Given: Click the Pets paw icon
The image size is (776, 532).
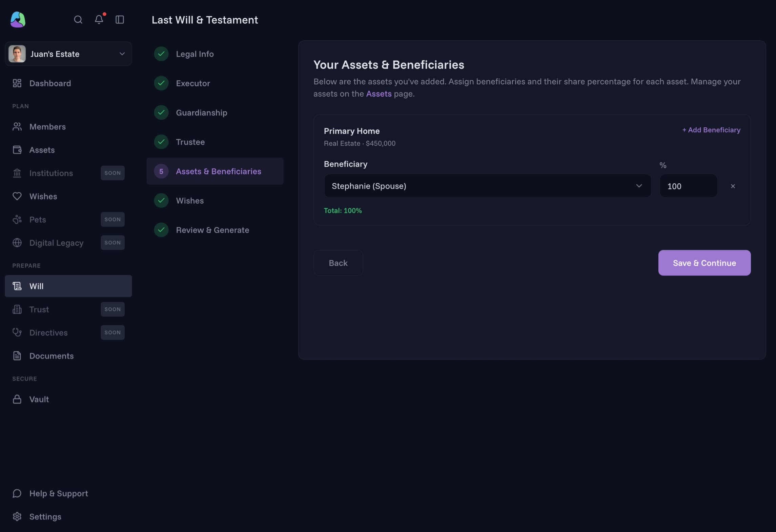Looking at the screenshot, I should coord(17,220).
